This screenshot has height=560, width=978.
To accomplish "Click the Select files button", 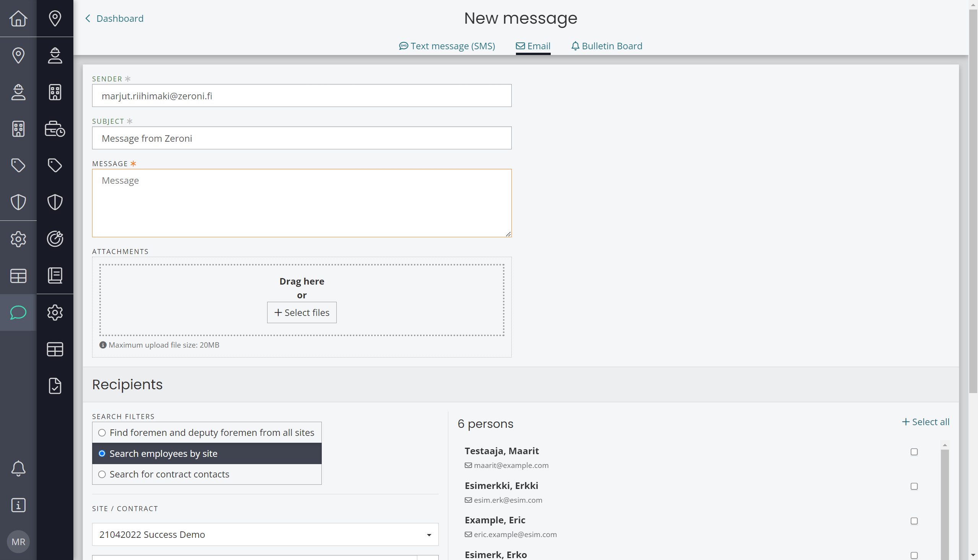I will pos(302,313).
